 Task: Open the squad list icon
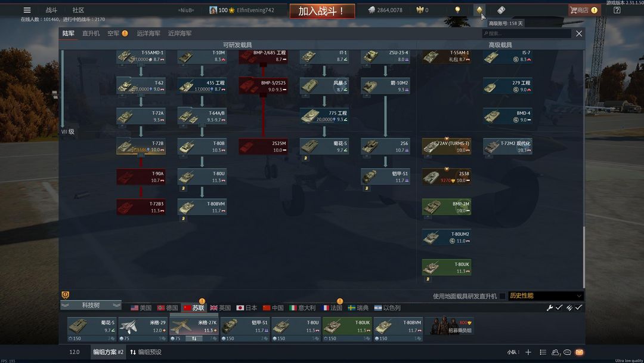coord(543,352)
